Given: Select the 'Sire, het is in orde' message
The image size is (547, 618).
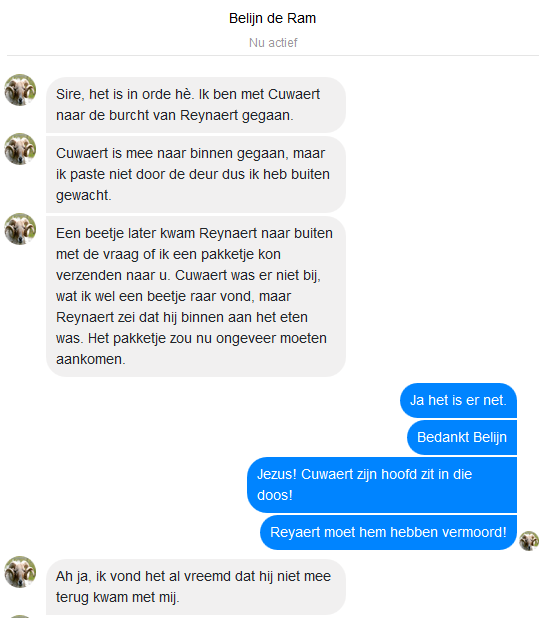Looking at the screenshot, I should tap(196, 105).
